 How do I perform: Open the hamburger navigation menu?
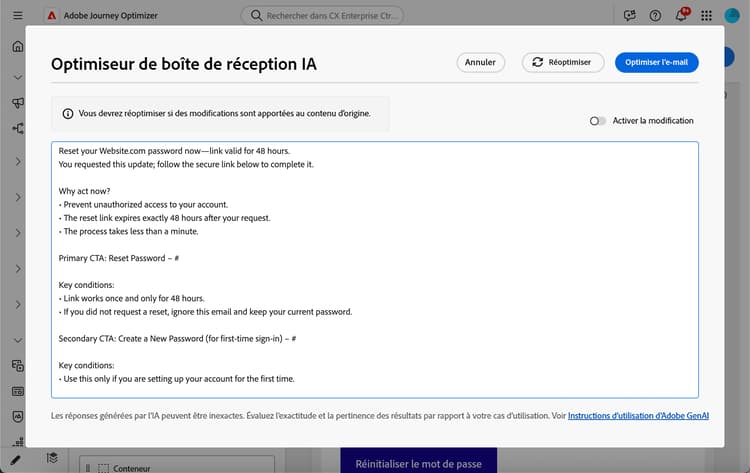tap(18, 15)
